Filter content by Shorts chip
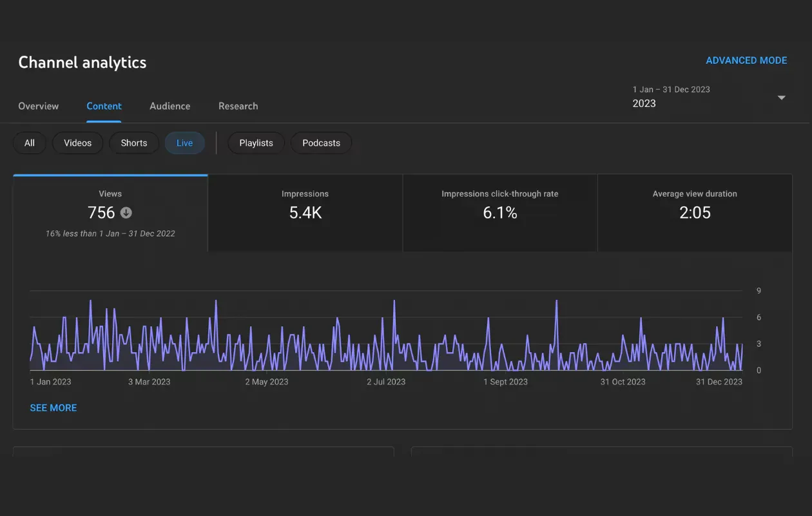Image resolution: width=812 pixels, height=516 pixels. [x=134, y=143]
